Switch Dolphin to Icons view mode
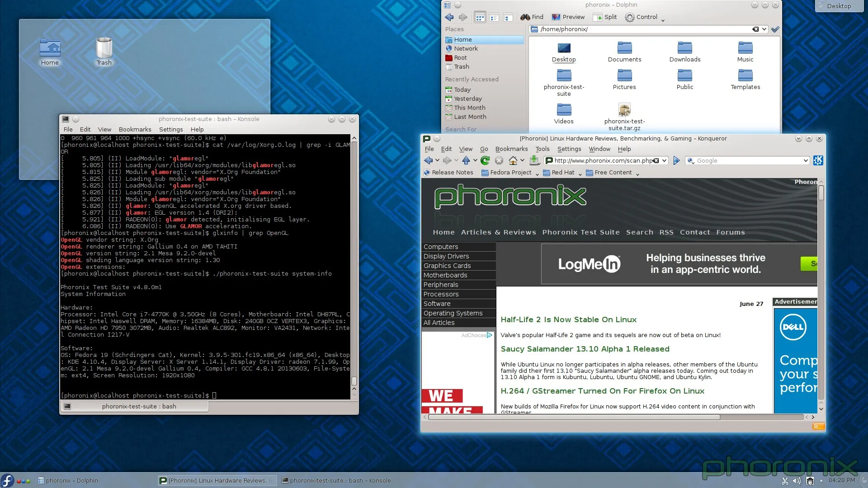Image resolution: width=868 pixels, height=488 pixels. coord(480,17)
